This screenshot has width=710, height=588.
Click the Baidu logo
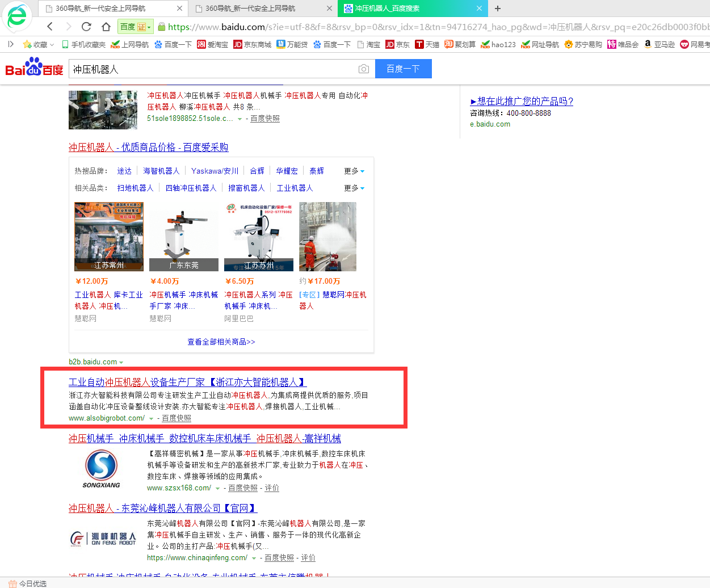(x=35, y=66)
